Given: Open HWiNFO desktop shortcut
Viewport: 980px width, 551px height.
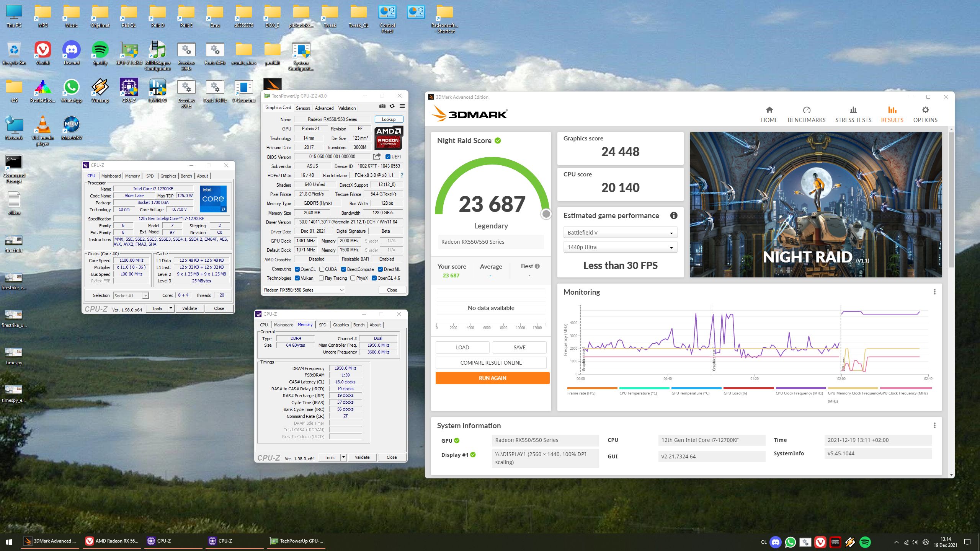Looking at the screenshot, I should pyautogui.click(x=157, y=91).
